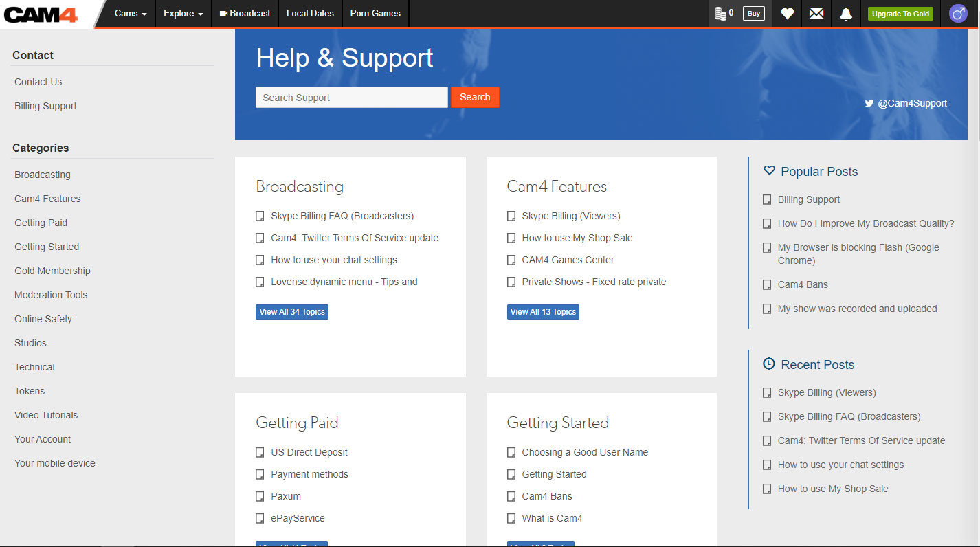980x547 pixels.
Task: Expand the Explore dropdown
Action: pyautogui.click(x=183, y=13)
